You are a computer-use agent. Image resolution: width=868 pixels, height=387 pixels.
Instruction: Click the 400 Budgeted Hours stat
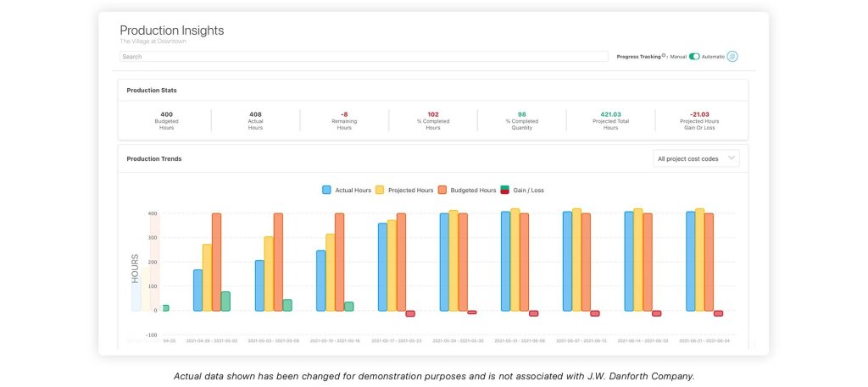pos(167,120)
